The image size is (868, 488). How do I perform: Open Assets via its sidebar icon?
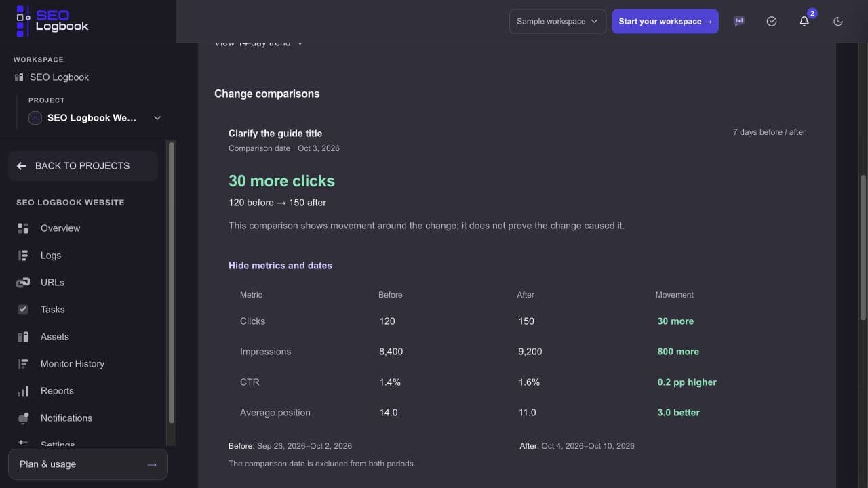coord(23,337)
